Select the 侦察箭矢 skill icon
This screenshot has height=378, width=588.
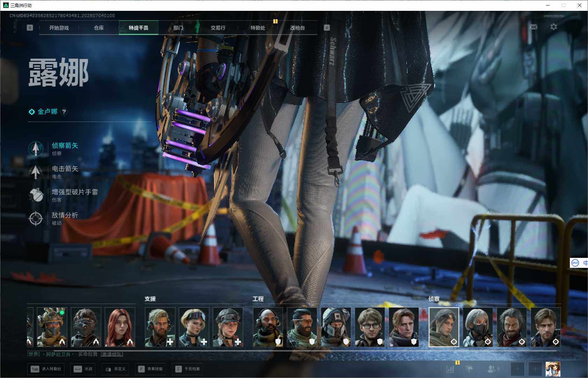pyautogui.click(x=36, y=148)
